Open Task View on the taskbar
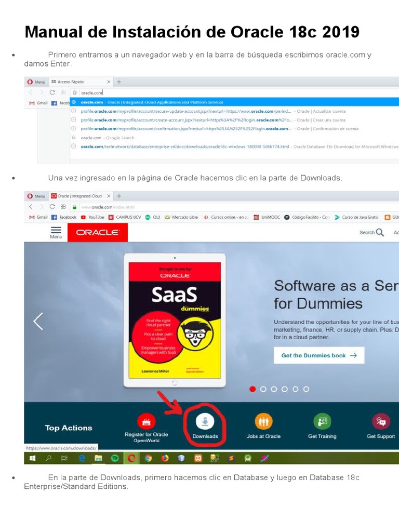 [x=64, y=458]
